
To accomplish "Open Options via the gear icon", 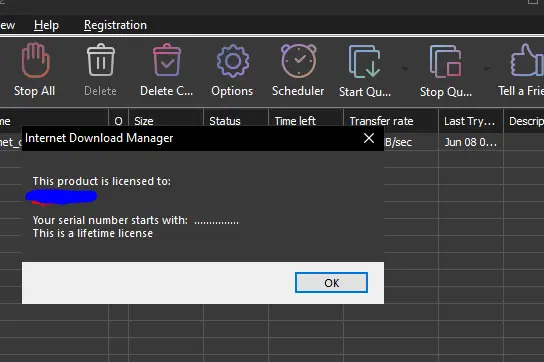I will [x=232, y=61].
